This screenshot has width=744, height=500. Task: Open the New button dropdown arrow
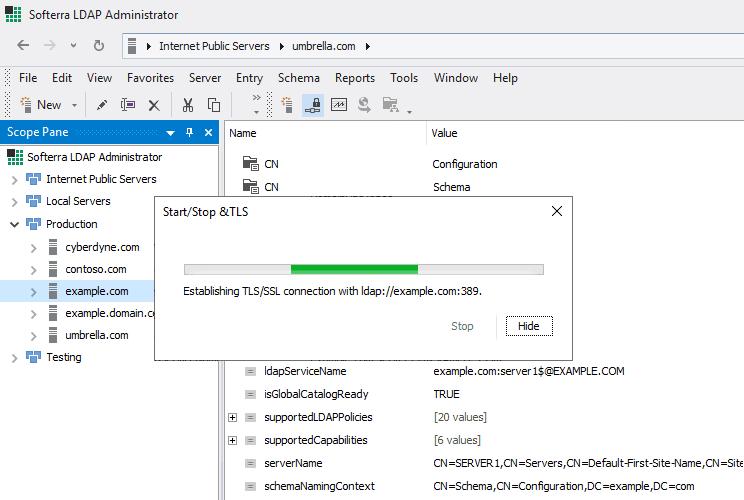point(74,105)
